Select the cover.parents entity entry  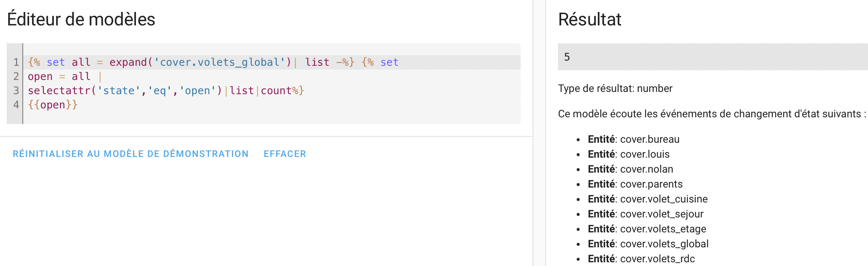point(635,184)
